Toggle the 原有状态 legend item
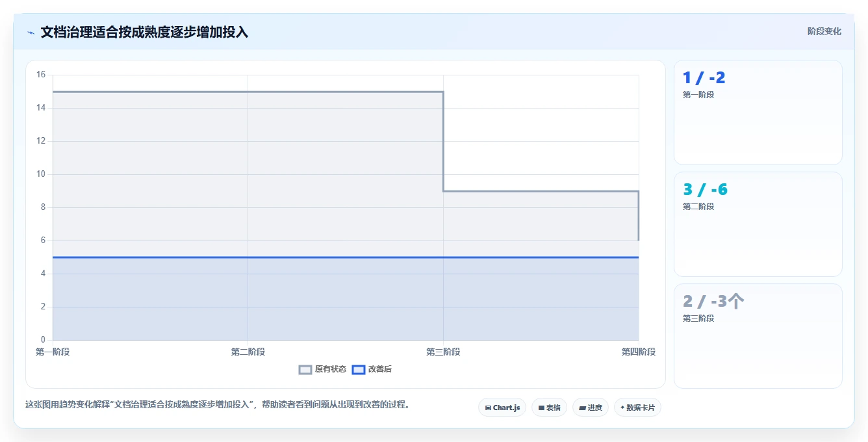Screen dimensions: 868x442 [322, 369]
